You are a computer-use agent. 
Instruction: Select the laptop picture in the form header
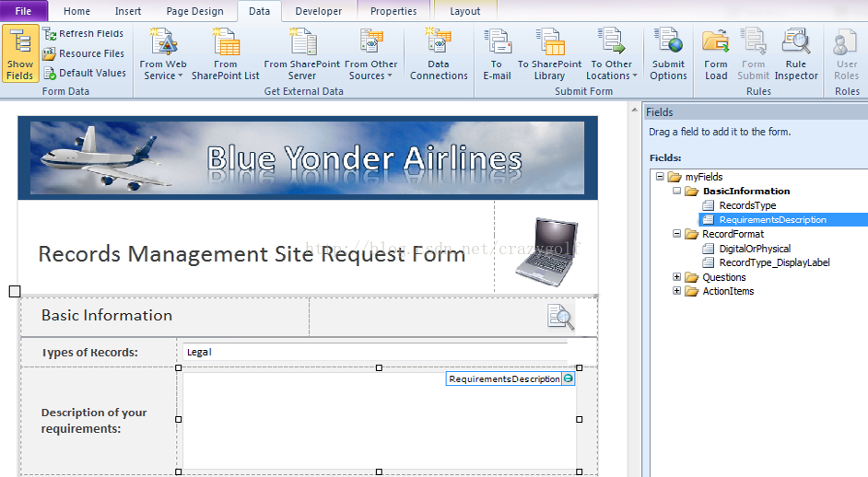tap(547, 251)
